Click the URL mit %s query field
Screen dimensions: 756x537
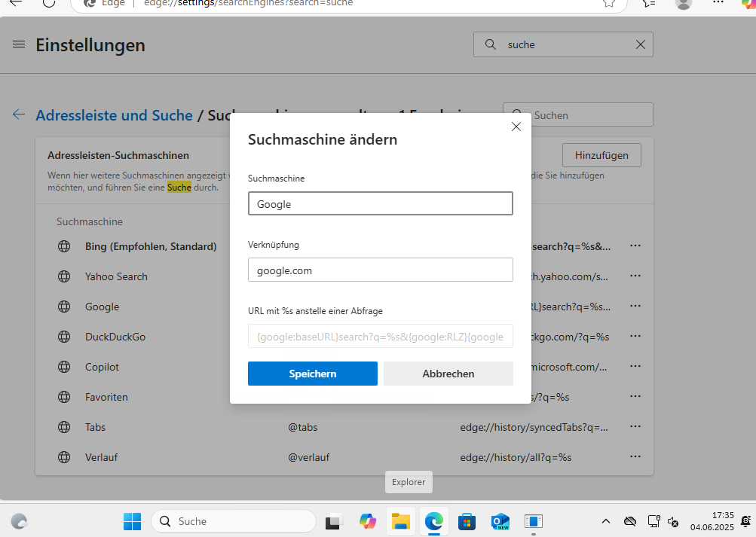pos(381,336)
